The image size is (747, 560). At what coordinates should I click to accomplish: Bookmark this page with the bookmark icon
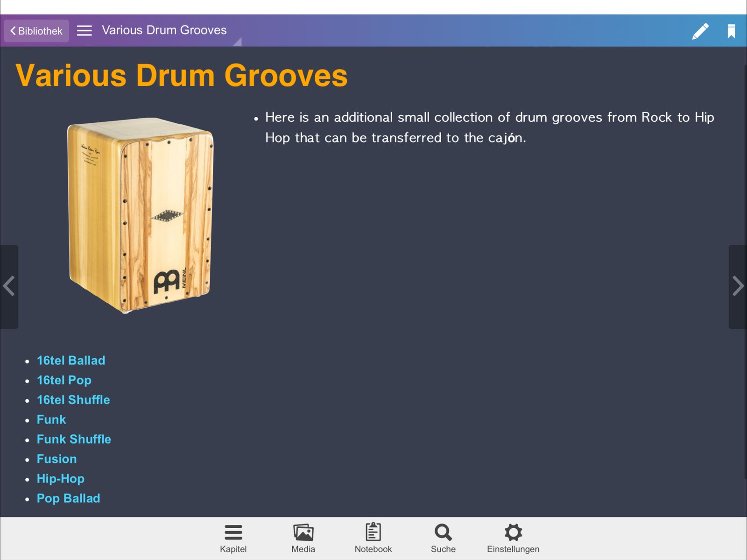coord(731,31)
